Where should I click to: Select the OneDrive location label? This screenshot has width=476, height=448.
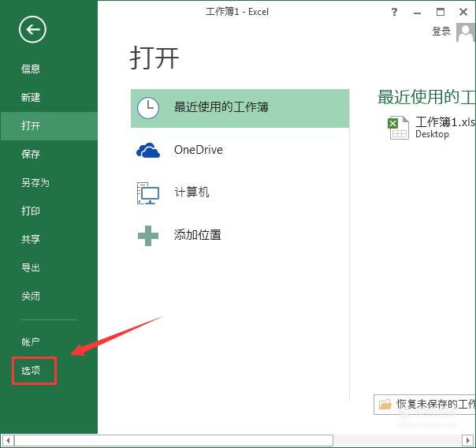[199, 150]
